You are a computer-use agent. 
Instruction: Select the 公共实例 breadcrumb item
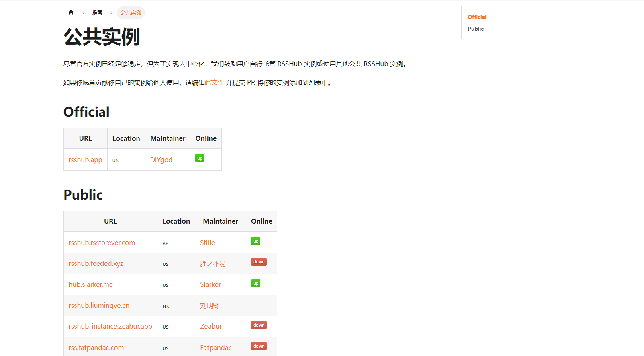pos(131,12)
